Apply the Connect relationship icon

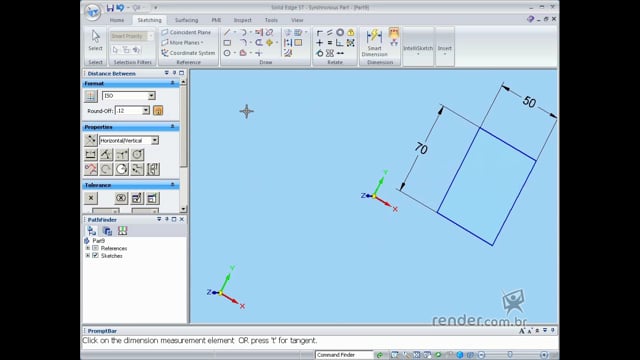pos(320,32)
